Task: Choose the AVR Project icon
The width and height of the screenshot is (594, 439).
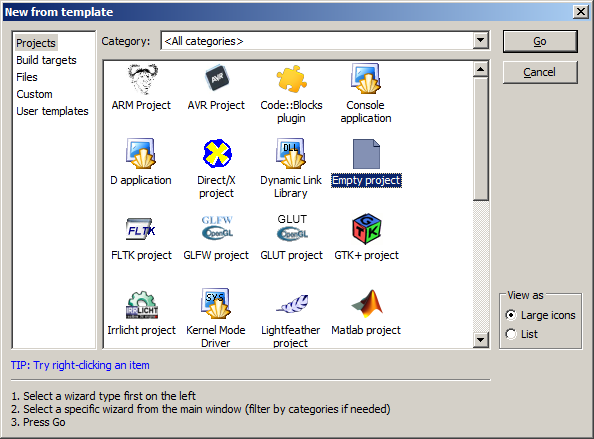Action: pos(217,78)
